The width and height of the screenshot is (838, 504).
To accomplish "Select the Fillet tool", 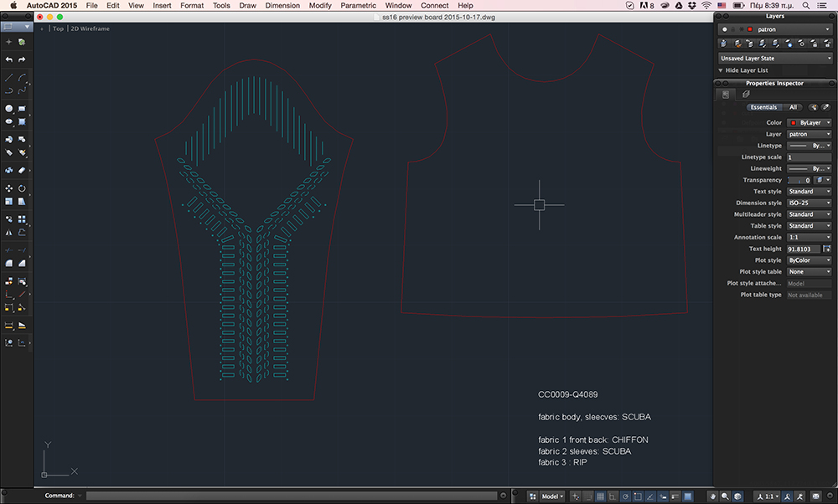I will 8,263.
